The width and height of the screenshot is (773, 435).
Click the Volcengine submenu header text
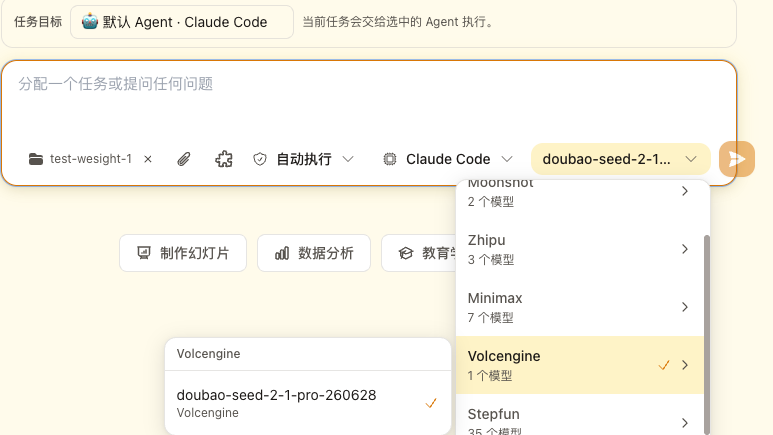tap(209, 354)
